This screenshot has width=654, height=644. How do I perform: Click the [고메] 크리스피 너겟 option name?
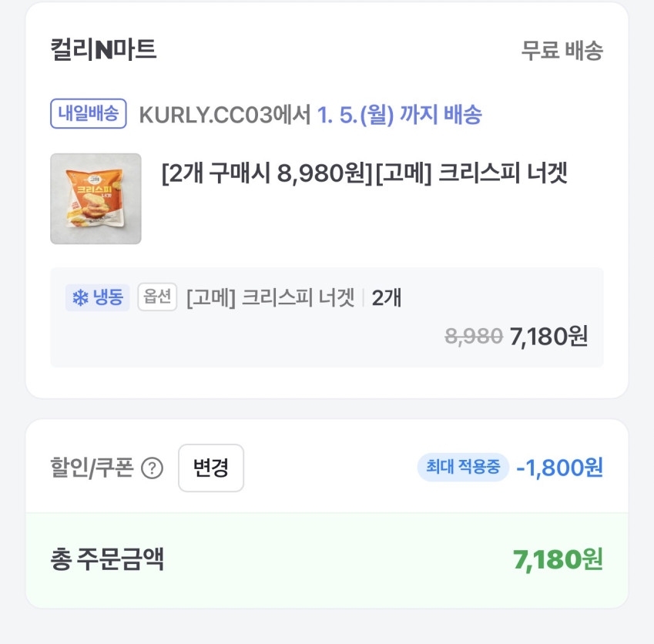pos(270,297)
